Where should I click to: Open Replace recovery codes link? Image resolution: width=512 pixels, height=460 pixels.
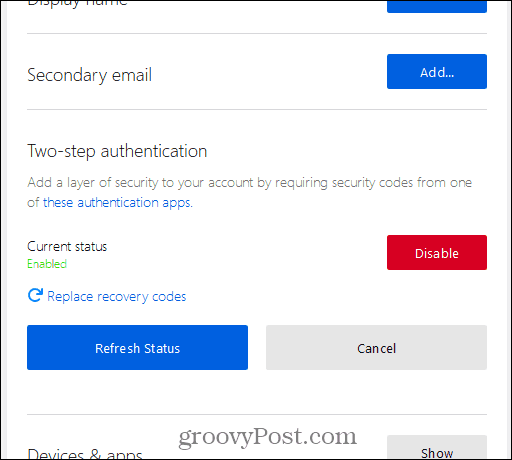pos(117,296)
